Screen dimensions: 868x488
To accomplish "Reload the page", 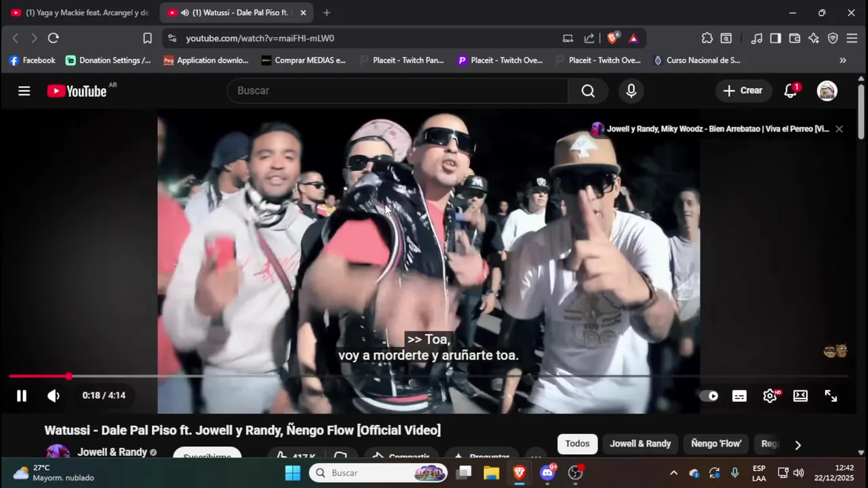I will [54, 39].
